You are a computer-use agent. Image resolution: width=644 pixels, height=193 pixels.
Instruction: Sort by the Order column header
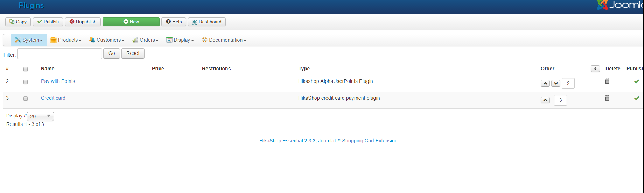547,69
